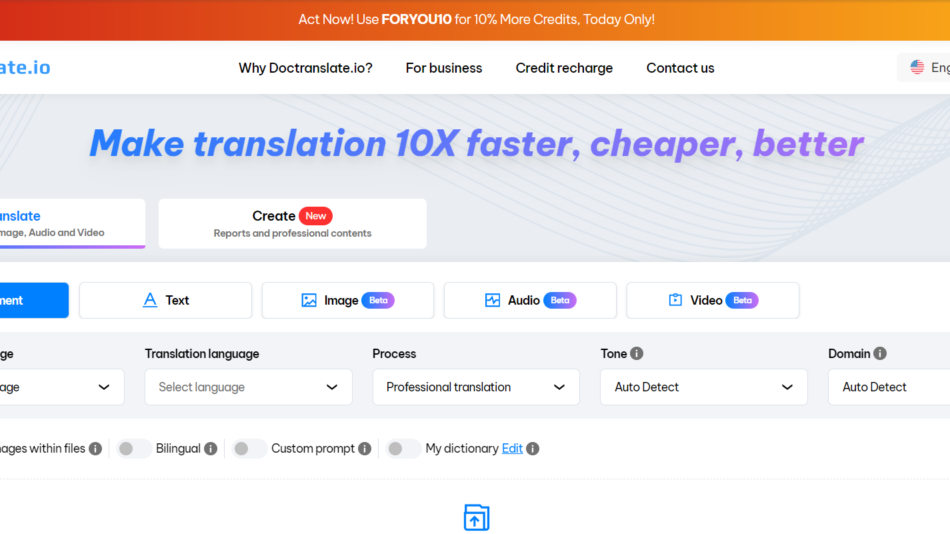Click the FORYOU10 promo banner
The image size is (950, 534).
tap(475, 19)
